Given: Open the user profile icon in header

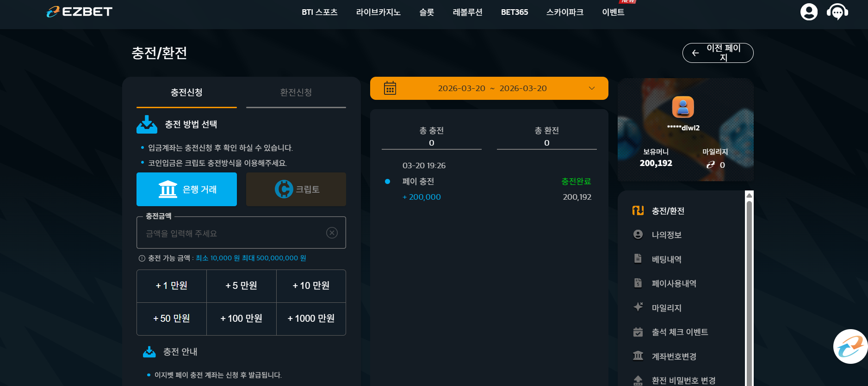Looking at the screenshot, I should click(809, 12).
